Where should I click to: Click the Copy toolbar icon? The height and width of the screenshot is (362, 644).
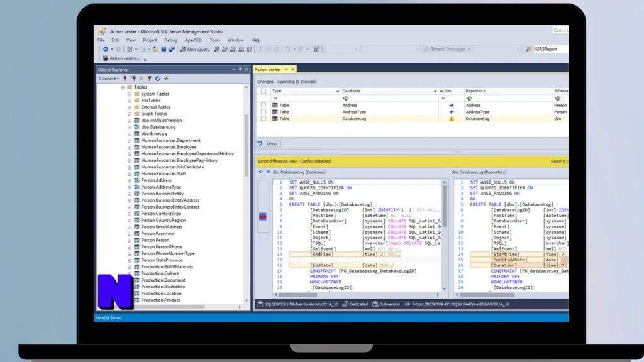click(268, 49)
